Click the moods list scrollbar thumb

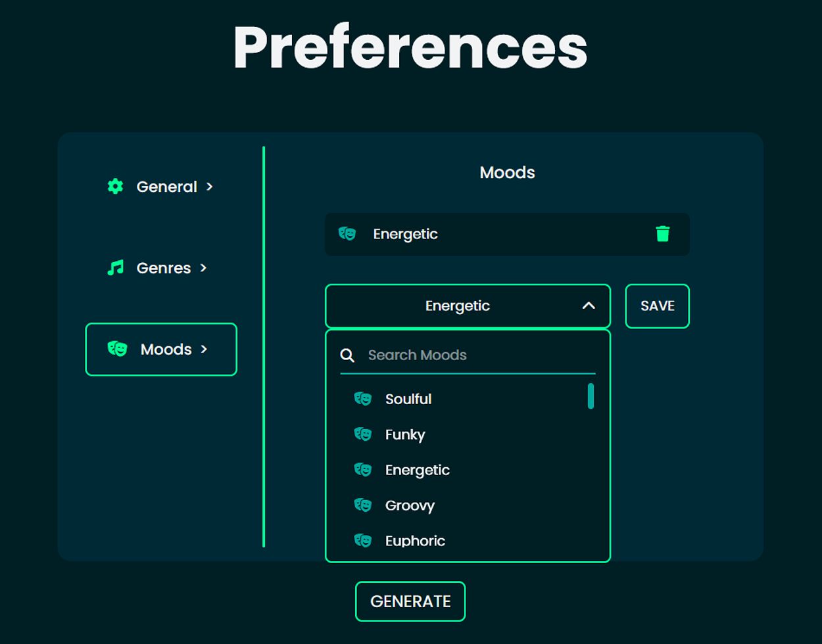[x=591, y=396]
